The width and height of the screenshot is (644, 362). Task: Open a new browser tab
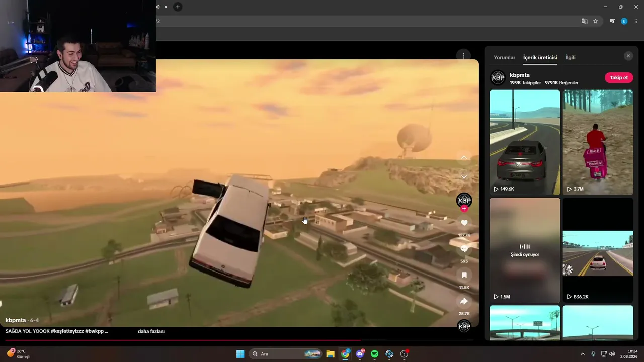click(178, 7)
